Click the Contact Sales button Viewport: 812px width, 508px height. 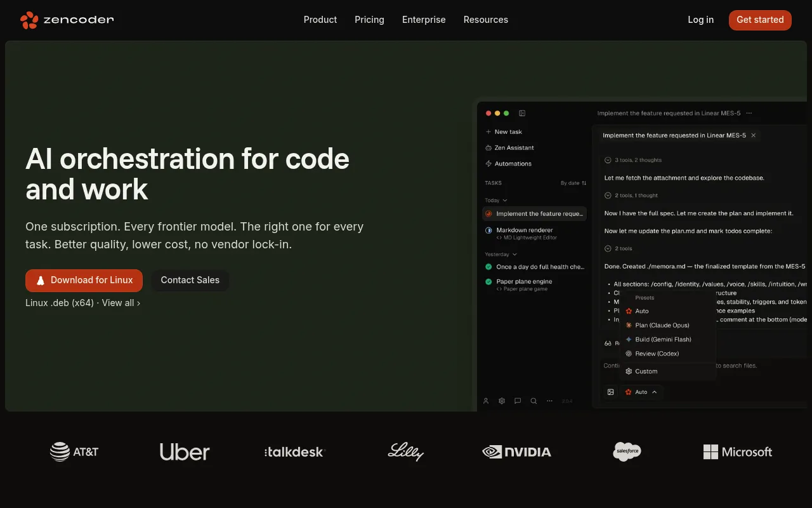tap(190, 280)
